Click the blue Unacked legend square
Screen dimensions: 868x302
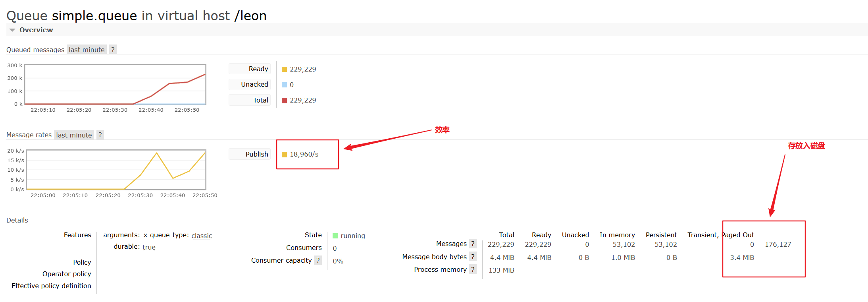pos(284,85)
